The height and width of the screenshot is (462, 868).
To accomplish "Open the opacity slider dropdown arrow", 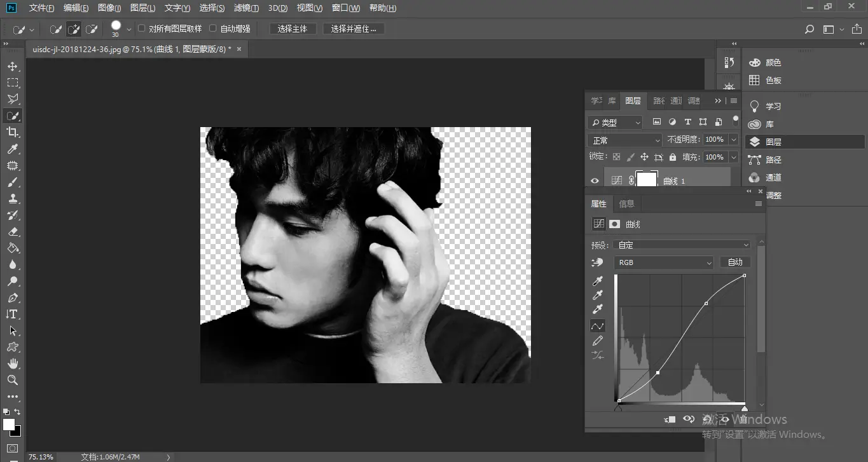I will tap(734, 140).
